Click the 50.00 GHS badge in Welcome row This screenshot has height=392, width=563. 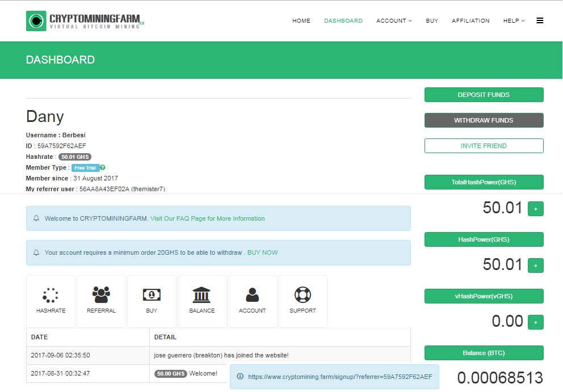tap(171, 374)
